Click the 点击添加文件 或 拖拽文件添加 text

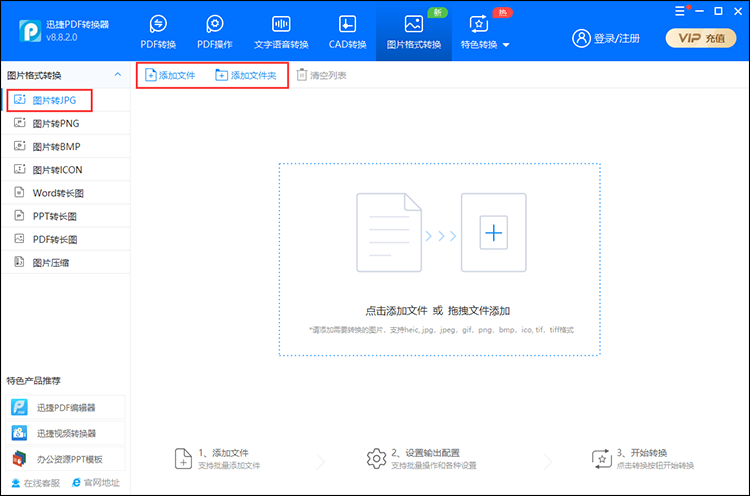(438, 311)
